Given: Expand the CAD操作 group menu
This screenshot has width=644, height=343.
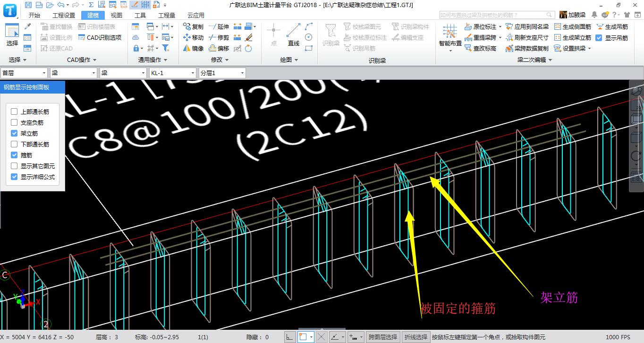Looking at the screenshot, I should point(81,60).
